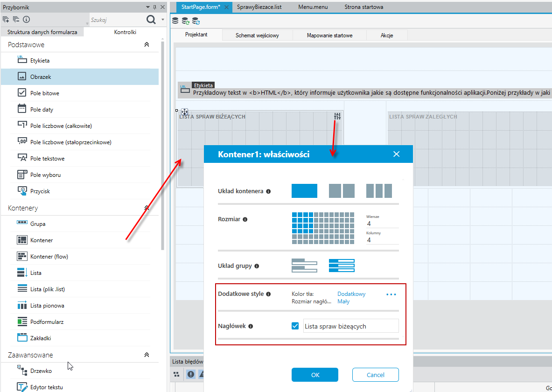Toggle the Nagłówek checkbox
Viewport: 552px width, 392px height.
295,326
